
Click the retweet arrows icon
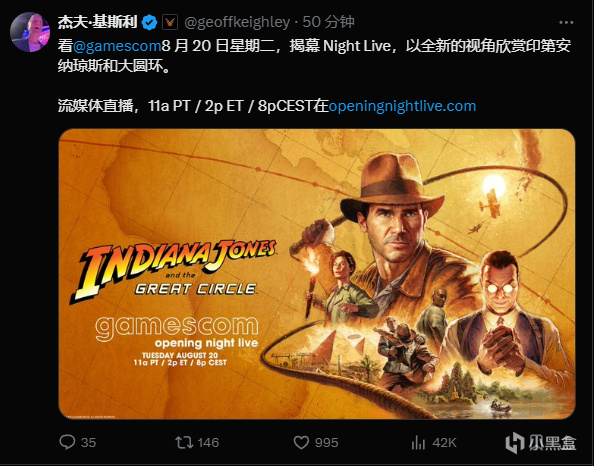coord(184,443)
